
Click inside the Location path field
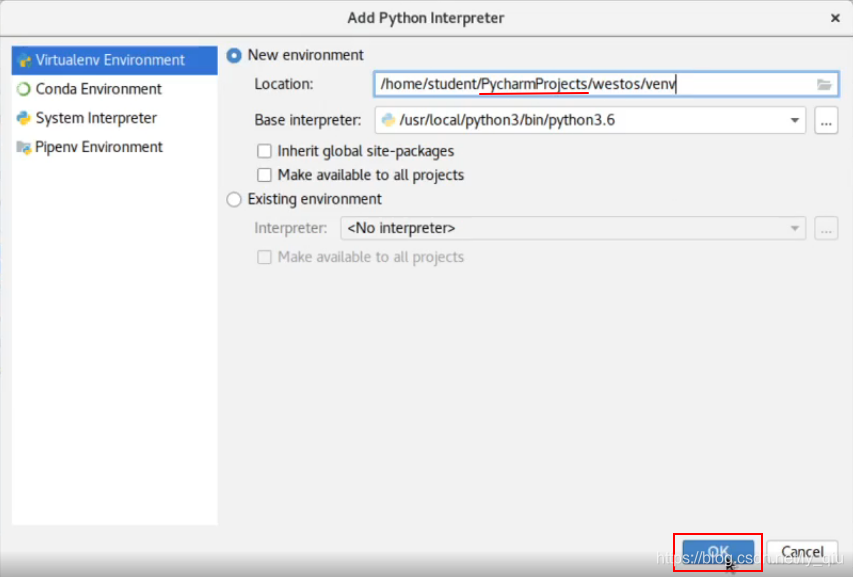tap(606, 84)
